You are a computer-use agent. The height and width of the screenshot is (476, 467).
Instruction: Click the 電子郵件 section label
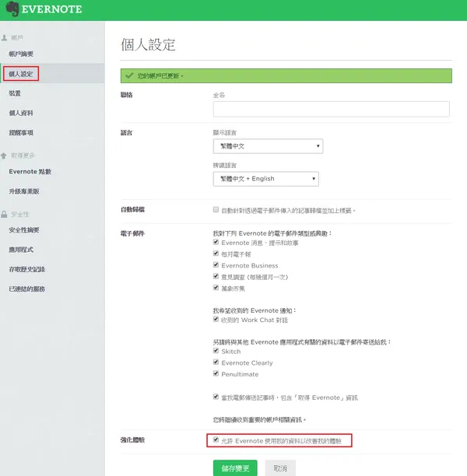coord(132,233)
